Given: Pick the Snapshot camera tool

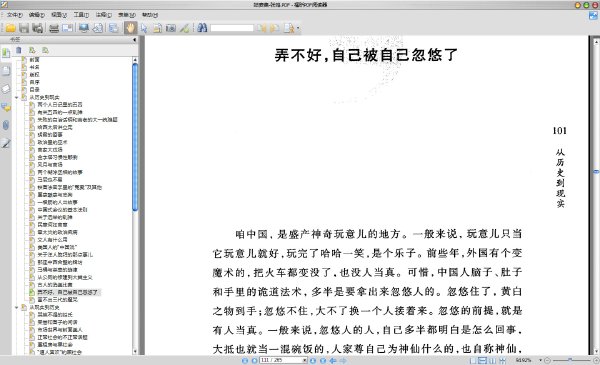Looking at the screenshot, I should [x=171, y=28].
